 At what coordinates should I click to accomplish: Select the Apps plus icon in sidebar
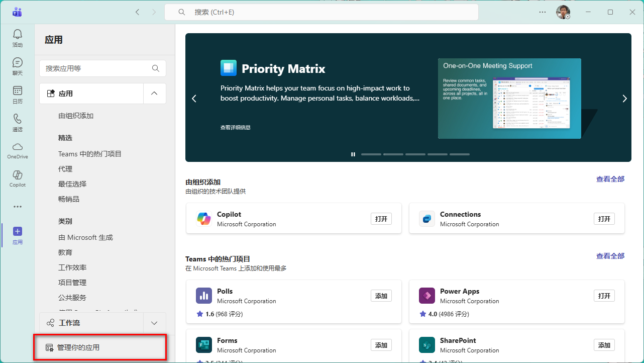(18, 231)
